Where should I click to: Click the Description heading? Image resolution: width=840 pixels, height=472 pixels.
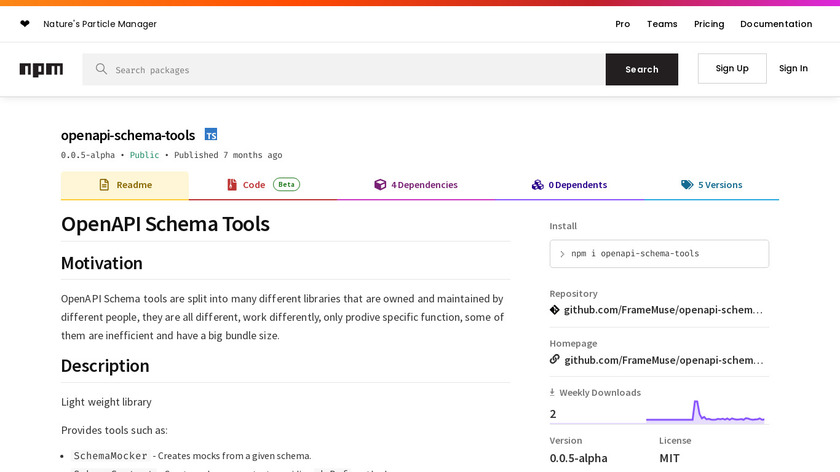(x=105, y=366)
